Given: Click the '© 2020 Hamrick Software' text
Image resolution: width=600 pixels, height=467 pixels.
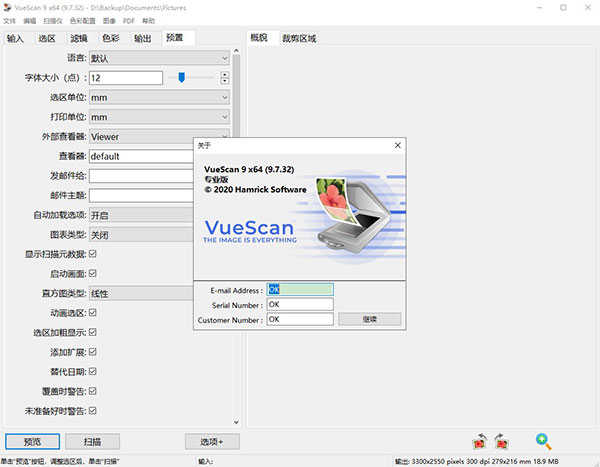Looking at the screenshot, I should 256,189.
